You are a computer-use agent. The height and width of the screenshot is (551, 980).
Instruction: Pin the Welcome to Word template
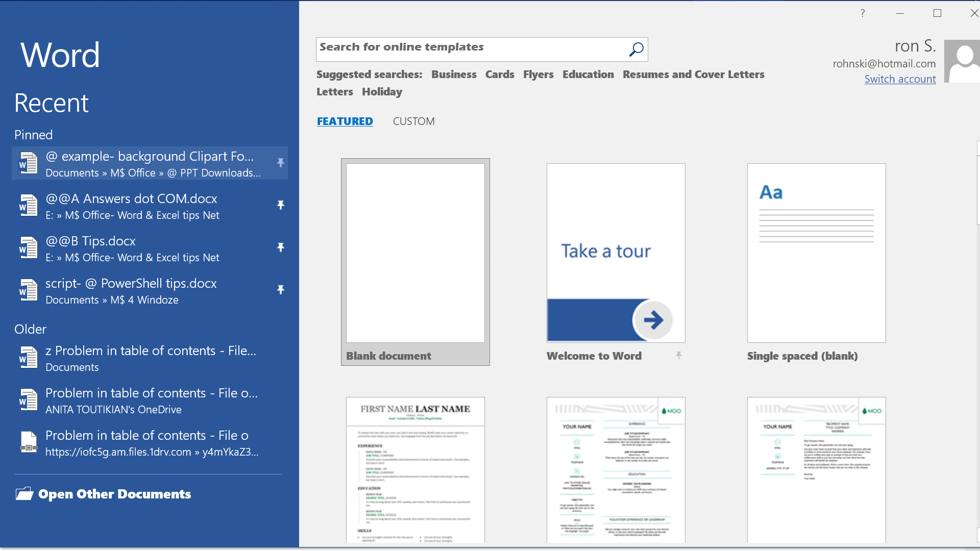point(678,355)
